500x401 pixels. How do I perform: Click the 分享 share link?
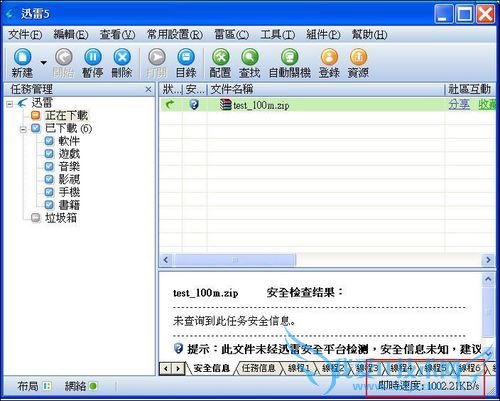[x=459, y=105]
